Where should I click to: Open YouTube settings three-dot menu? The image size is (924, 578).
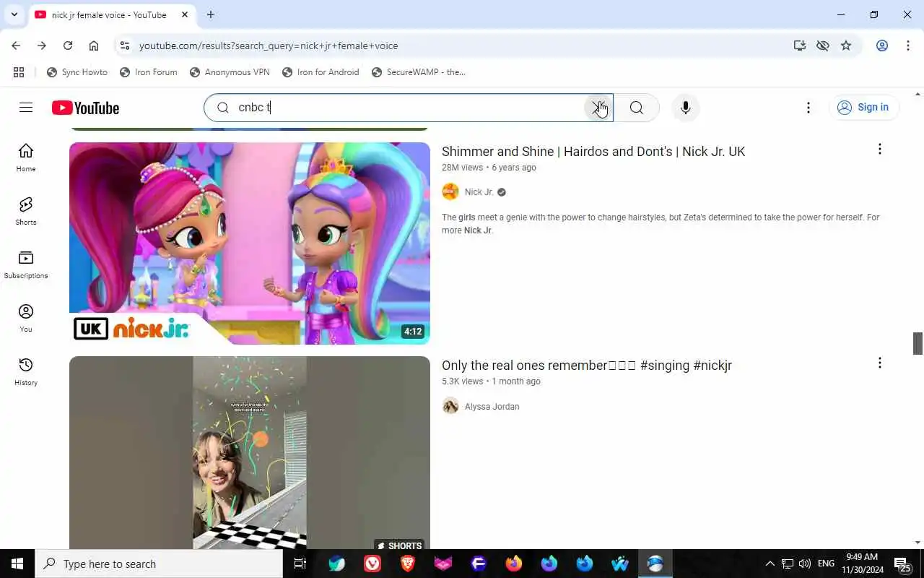click(x=808, y=108)
